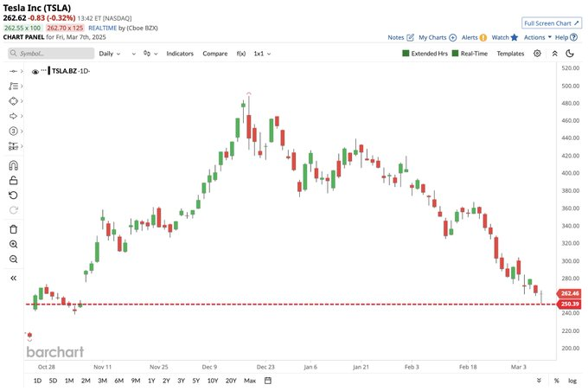Select the 1M time range
Image resolution: width=588 pixels, height=391 pixels.
pyautogui.click(x=69, y=381)
